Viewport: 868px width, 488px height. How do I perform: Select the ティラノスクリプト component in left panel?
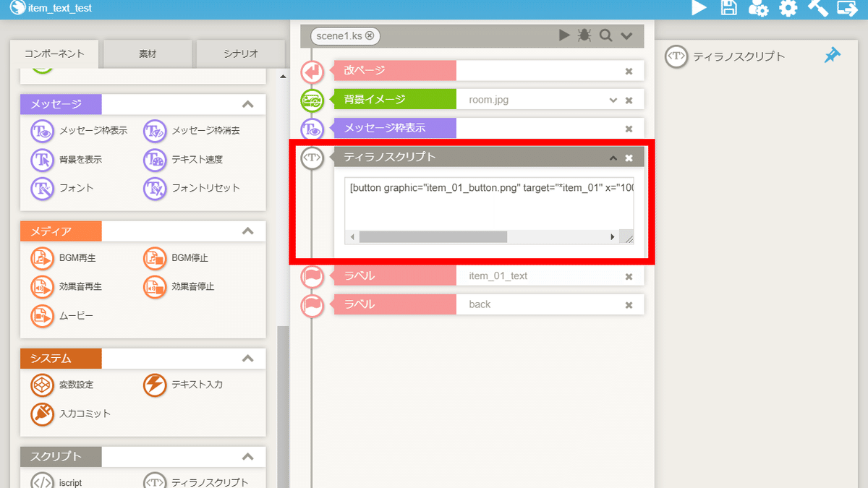point(196,482)
